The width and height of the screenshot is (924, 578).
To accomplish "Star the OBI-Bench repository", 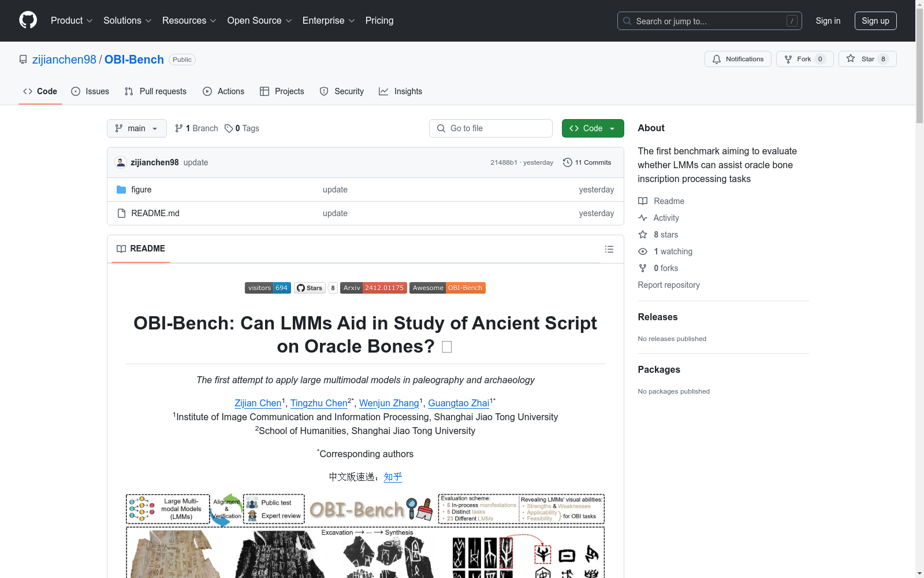I will (867, 59).
